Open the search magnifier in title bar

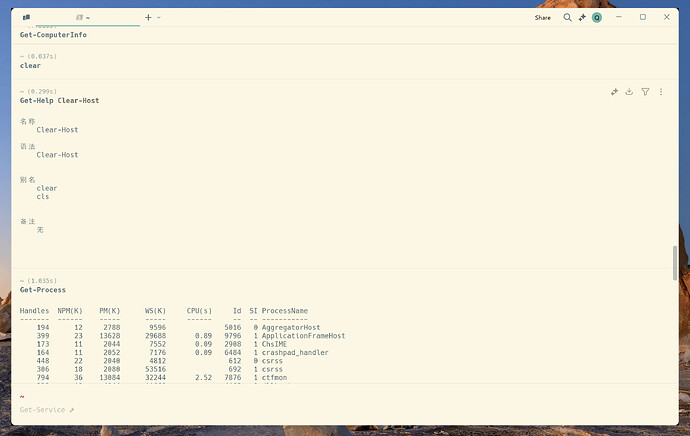[568, 18]
